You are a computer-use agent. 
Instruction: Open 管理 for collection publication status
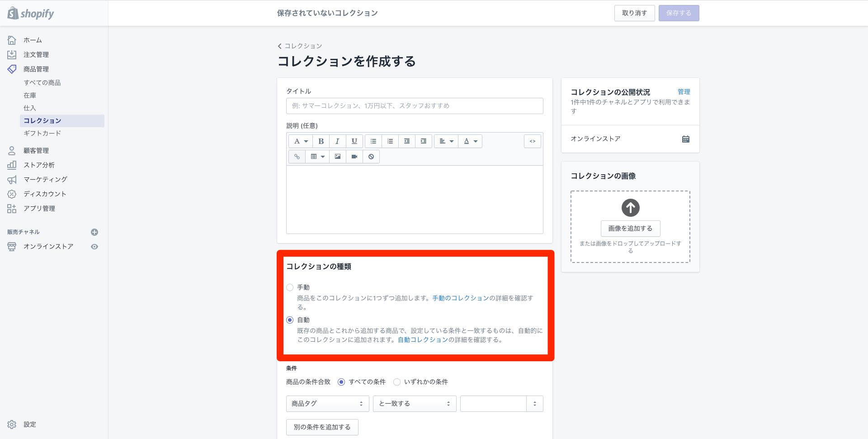684,91
